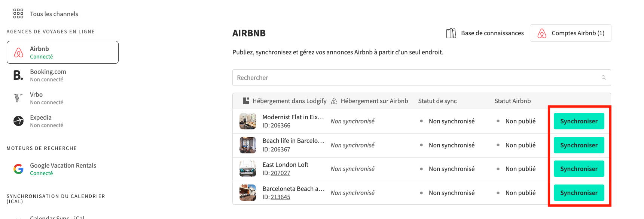The height and width of the screenshot is (219, 644).
Task: Click Statut de sync column header
Action: tap(437, 101)
